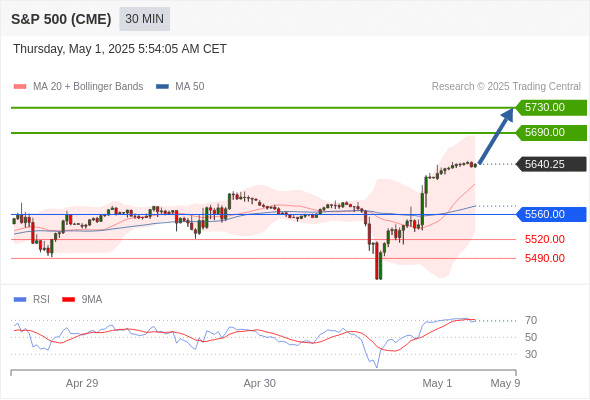Click the 5640.25 current price tag
Screen dimensions: 590x400
point(551,164)
